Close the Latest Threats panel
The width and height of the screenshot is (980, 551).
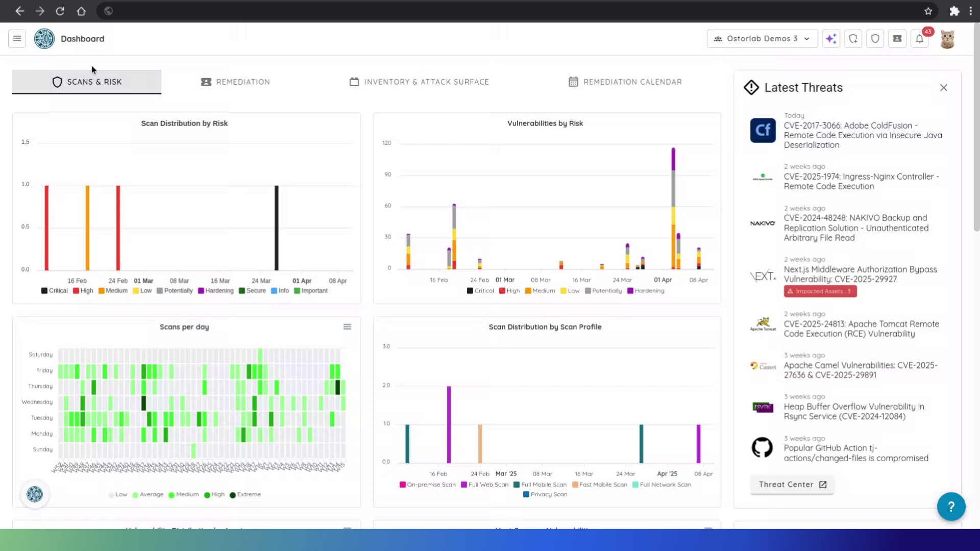point(943,88)
